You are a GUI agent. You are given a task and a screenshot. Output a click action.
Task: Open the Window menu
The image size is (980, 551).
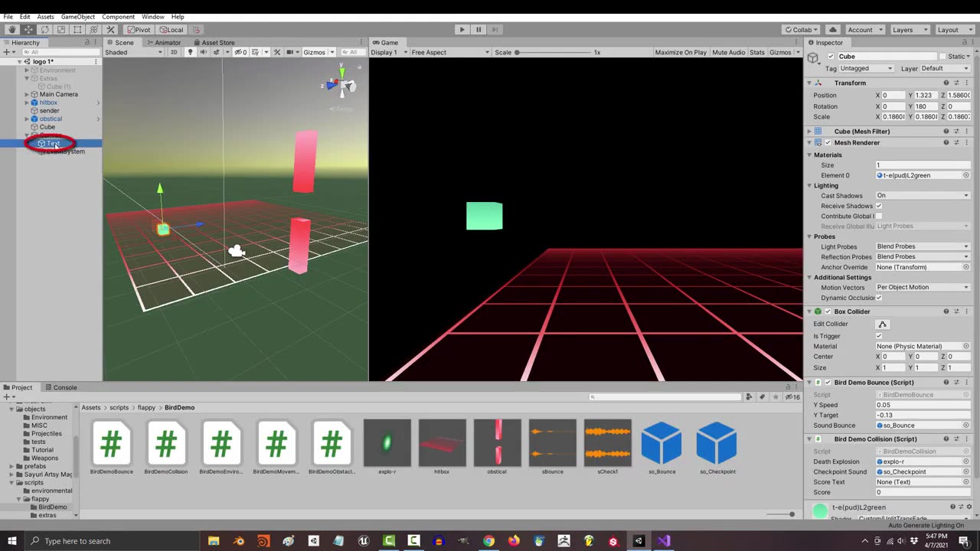coord(153,16)
